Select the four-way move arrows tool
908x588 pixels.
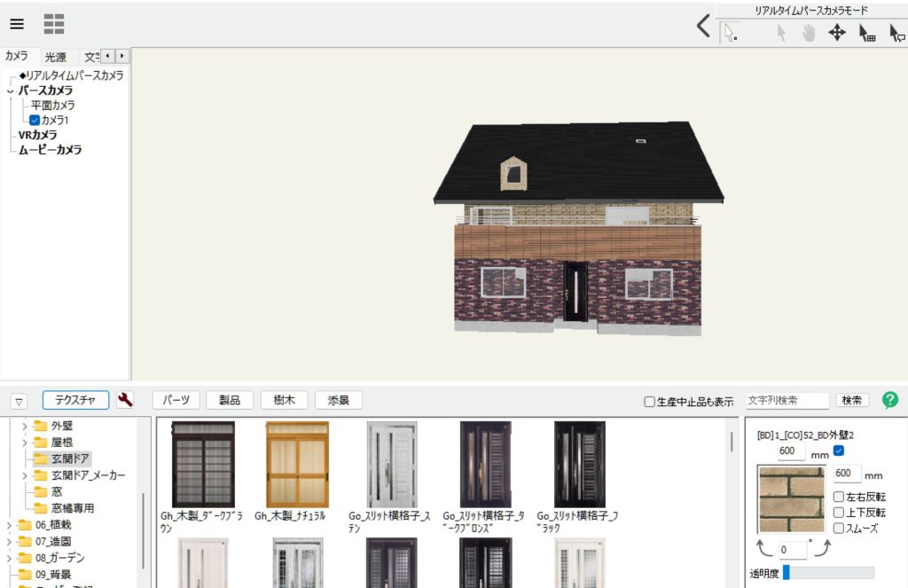pyautogui.click(x=836, y=33)
